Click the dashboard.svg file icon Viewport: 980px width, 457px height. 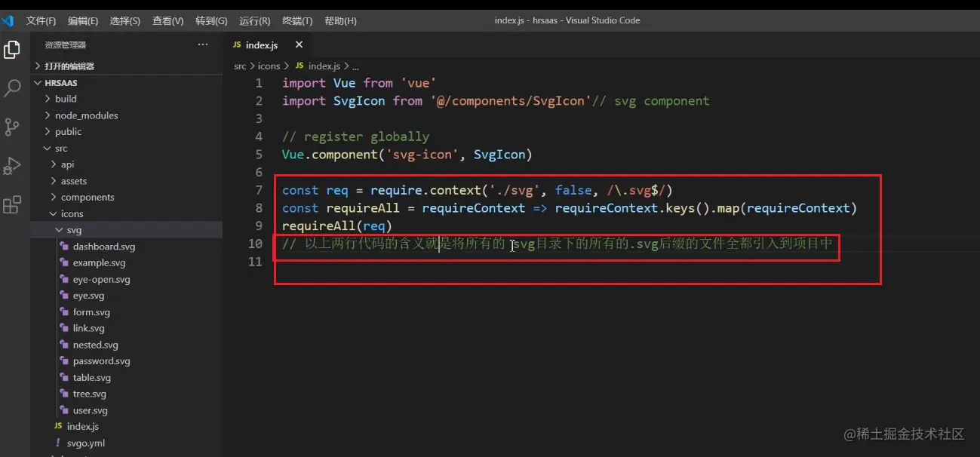coord(64,247)
